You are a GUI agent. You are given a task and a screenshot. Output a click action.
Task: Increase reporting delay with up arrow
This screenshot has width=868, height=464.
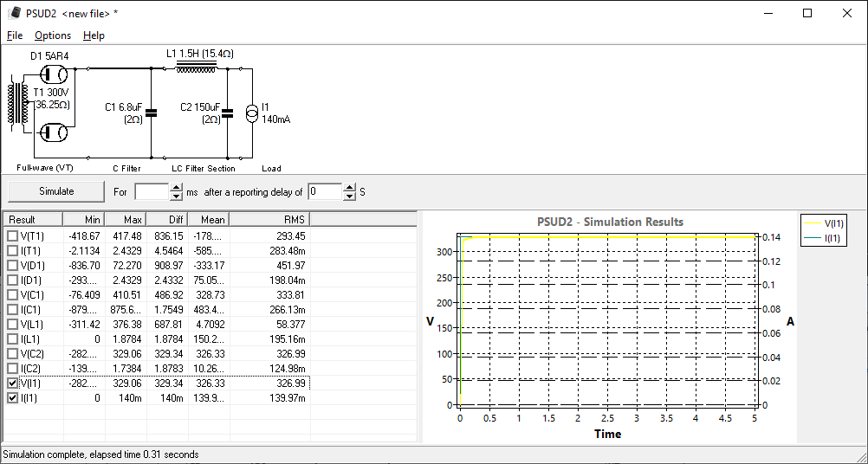pos(349,188)
